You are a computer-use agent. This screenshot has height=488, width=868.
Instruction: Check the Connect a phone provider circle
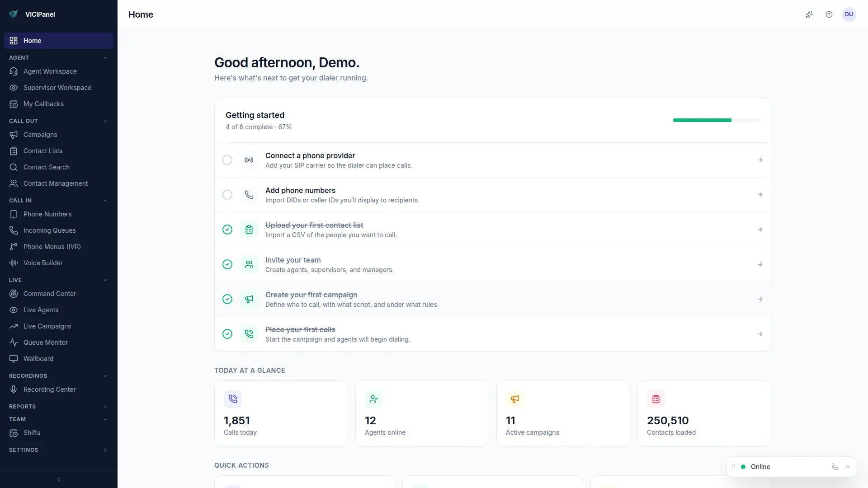tap(227, 160)
